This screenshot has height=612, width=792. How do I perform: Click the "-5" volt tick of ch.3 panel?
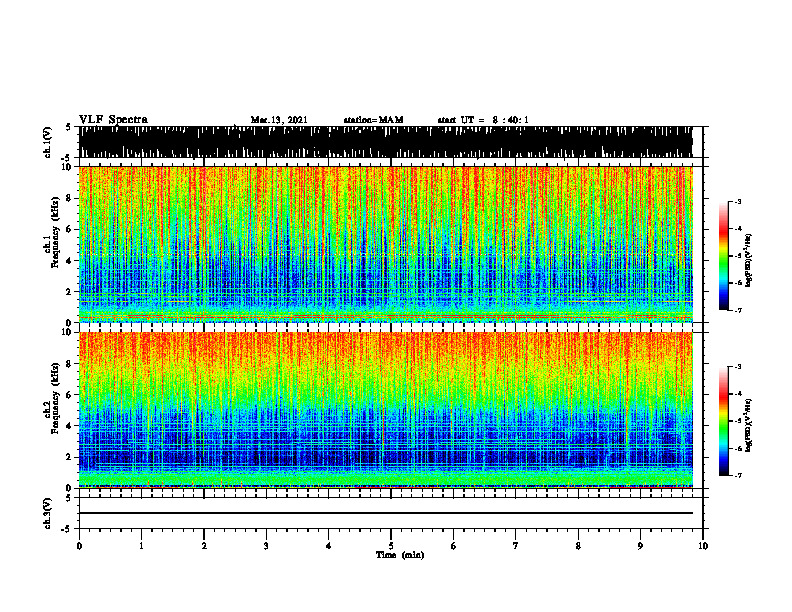coord(67,529)
